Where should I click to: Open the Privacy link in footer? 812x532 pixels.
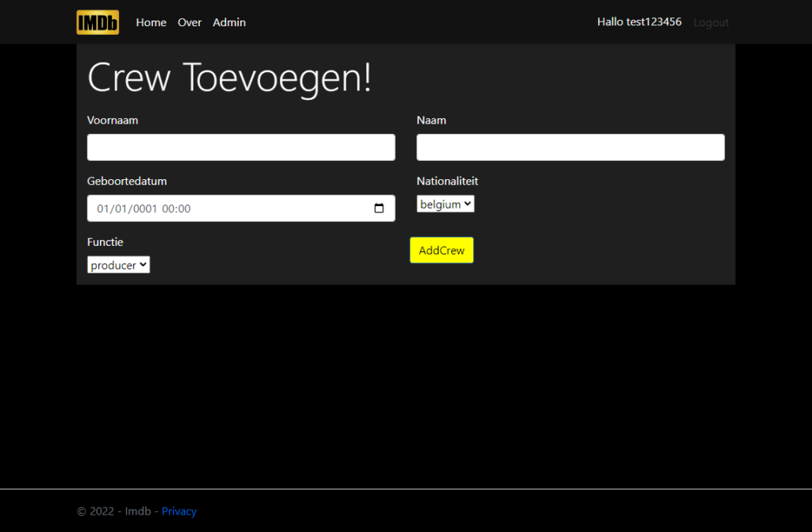pyautogui.click(x=179, y=511)
